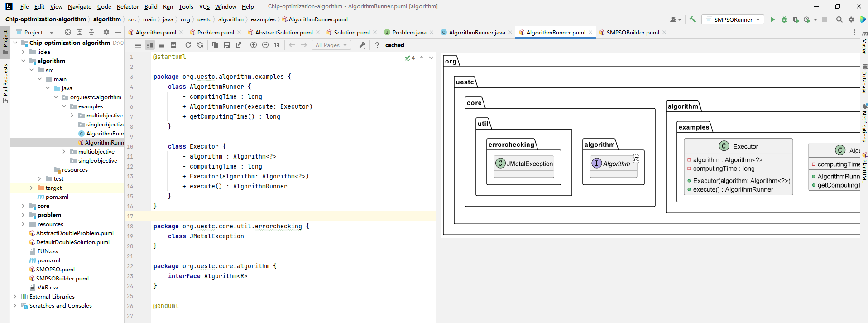Switch to the Problem.java tab
This screenshot has width=868, height=323.
pos(409,32)
